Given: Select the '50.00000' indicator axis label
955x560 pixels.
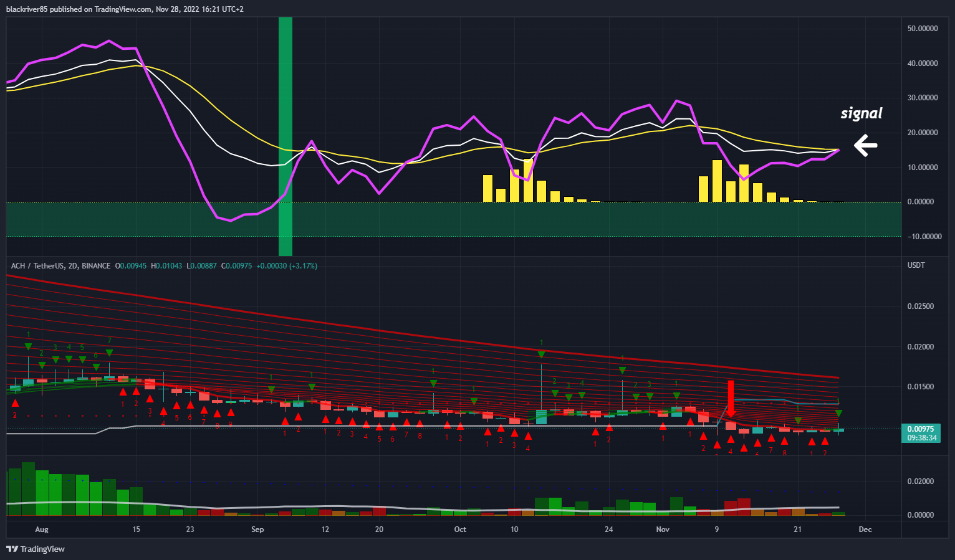Looking at the screenshot, I should click(923, 29).
